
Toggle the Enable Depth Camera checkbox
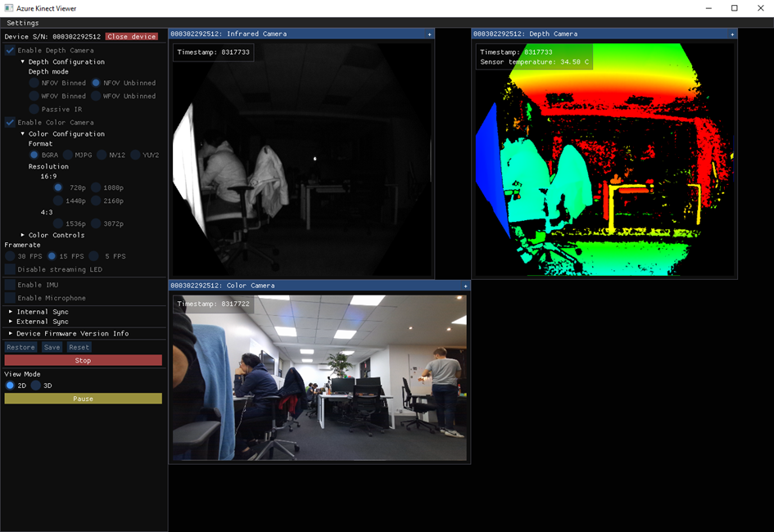pyautogui.click(x=10, y=51)
